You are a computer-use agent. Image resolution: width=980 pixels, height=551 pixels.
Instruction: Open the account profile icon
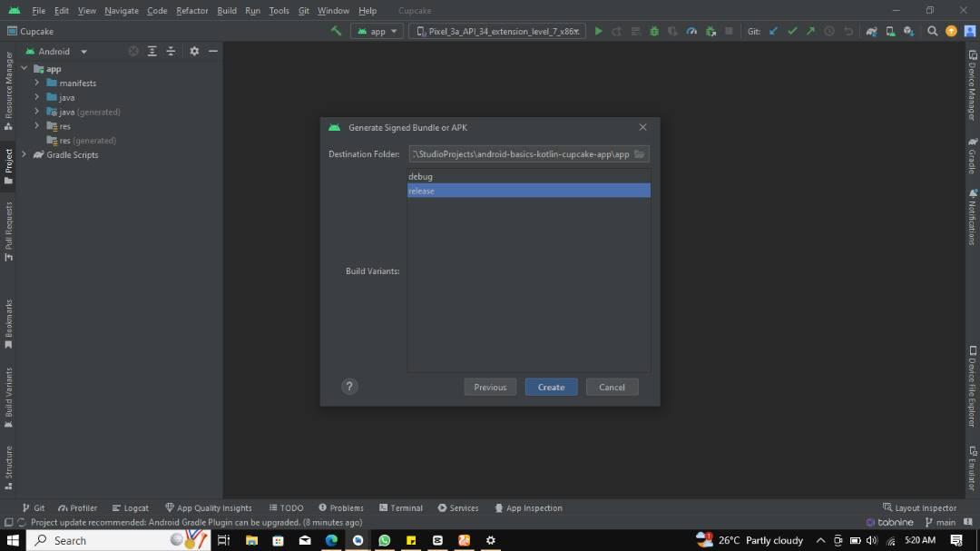(970, 31)
